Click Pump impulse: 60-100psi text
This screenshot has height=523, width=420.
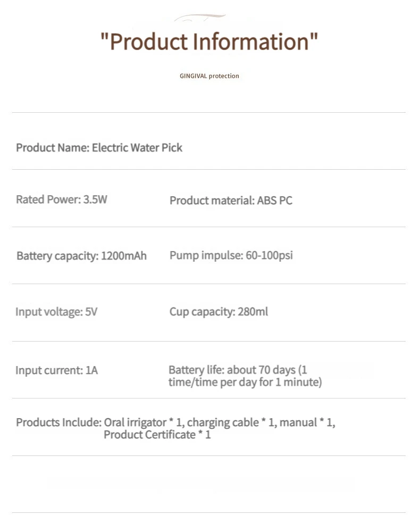coord(231,255)
